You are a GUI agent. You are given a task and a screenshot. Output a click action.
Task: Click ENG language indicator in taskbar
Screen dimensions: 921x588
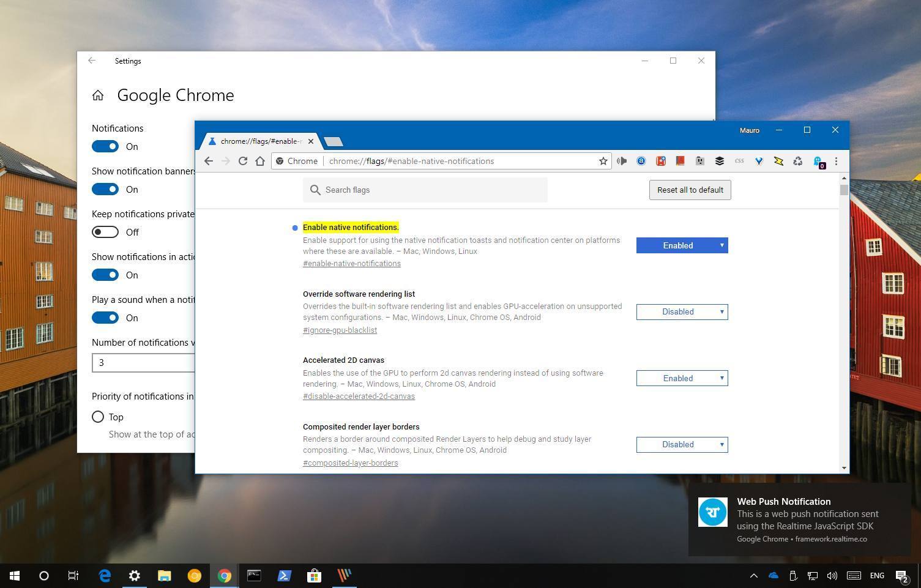(877, 576)
